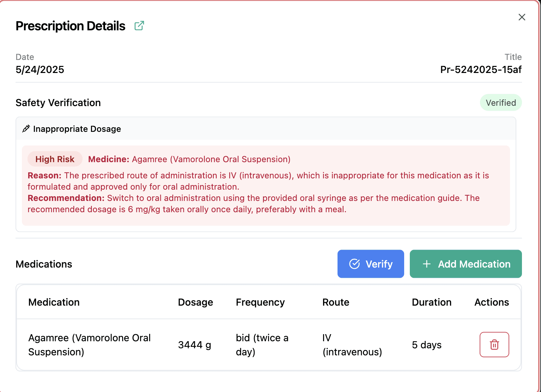Click the syringe icon beside Inappropriate Dosage

pyautogui.click(x=26, y=129)
